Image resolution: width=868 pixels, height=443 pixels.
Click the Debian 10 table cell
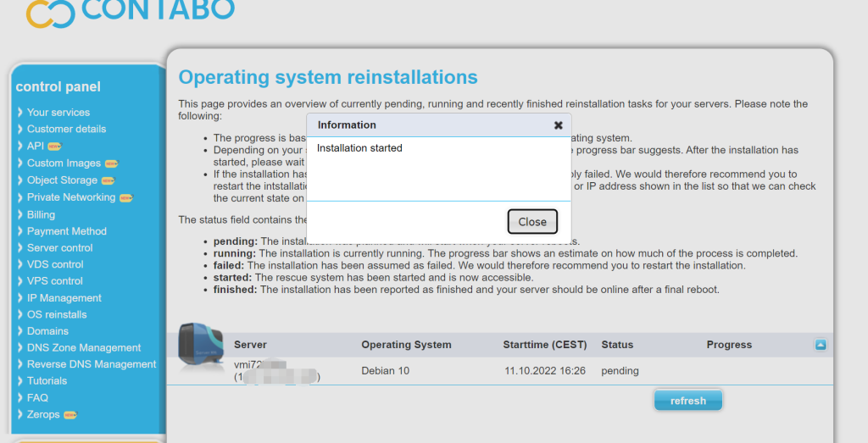386,371
